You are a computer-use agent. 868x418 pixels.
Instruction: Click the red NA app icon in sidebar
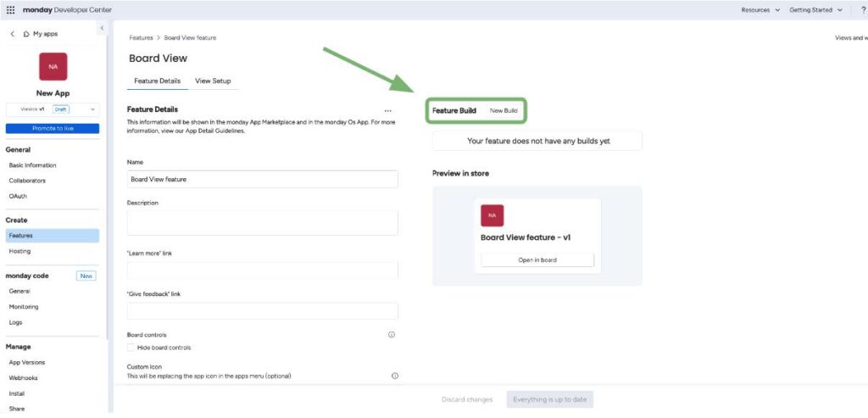pos(53,66)
